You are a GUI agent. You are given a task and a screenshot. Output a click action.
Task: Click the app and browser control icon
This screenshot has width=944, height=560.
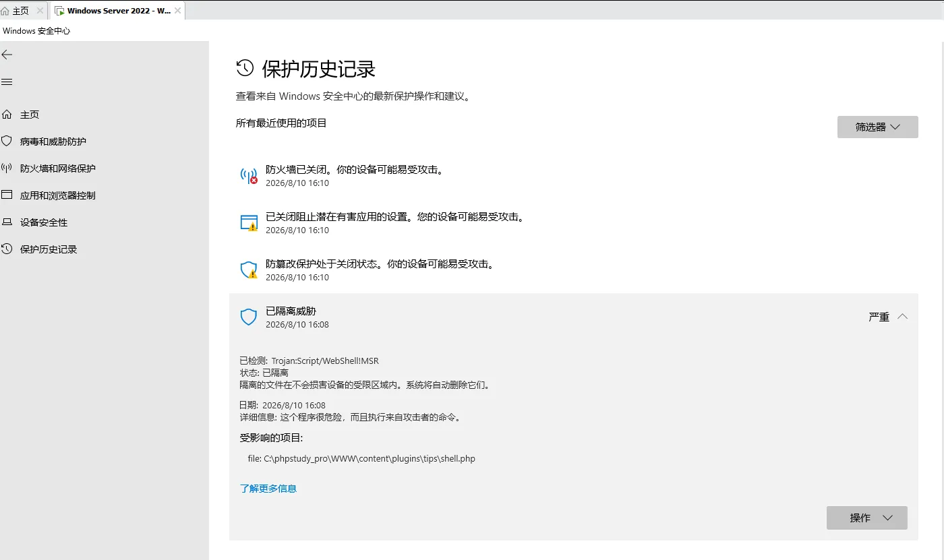click(7, 195)
